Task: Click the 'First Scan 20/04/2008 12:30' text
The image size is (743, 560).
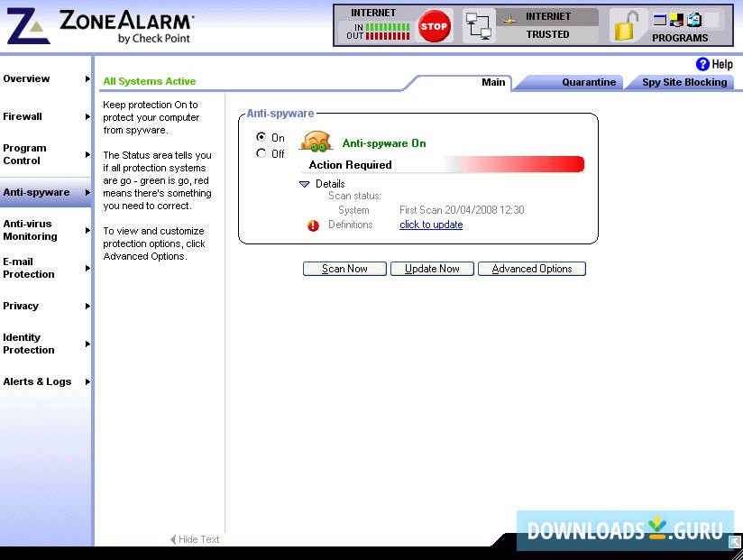Action: click(462, 210)
